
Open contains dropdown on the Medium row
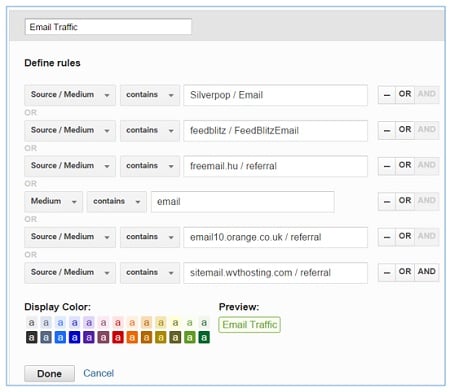pyautogui.click(x=117, y=201)
